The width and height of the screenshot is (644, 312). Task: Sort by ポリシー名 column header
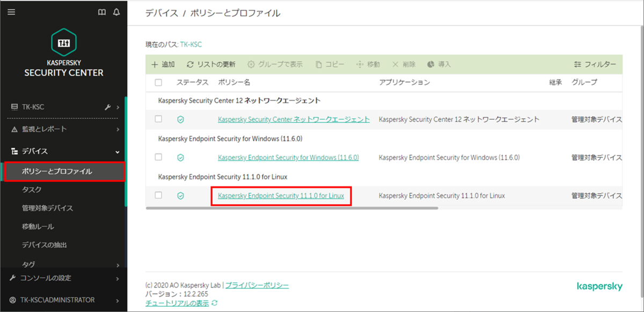coord(234,82)
